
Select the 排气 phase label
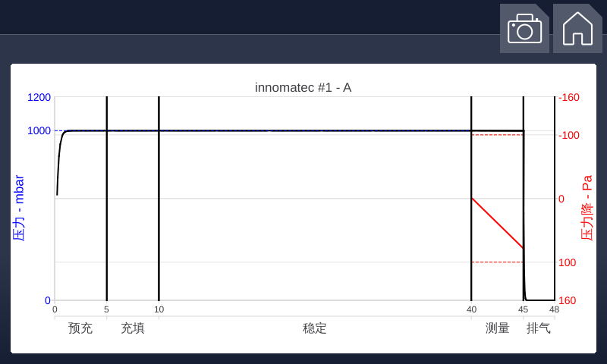coord(539,328)
